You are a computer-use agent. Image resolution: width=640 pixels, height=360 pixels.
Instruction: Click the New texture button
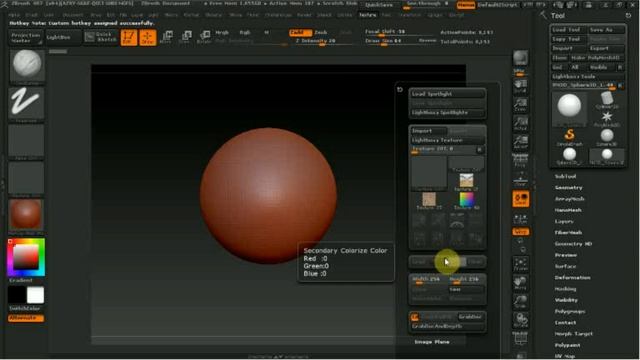point(467,289)
